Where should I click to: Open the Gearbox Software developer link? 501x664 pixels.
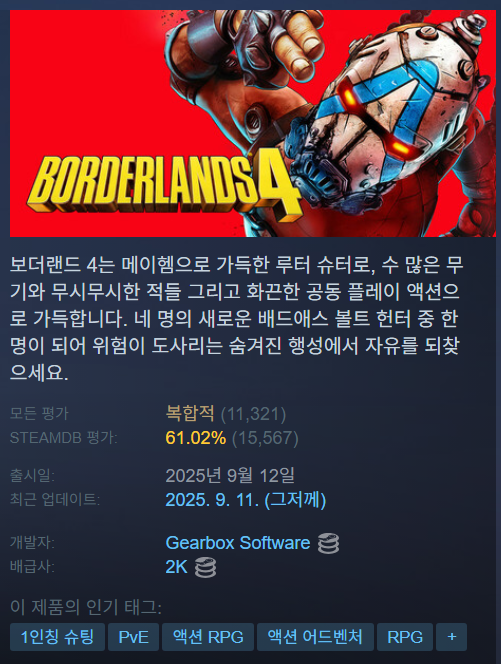coord(238,543)
